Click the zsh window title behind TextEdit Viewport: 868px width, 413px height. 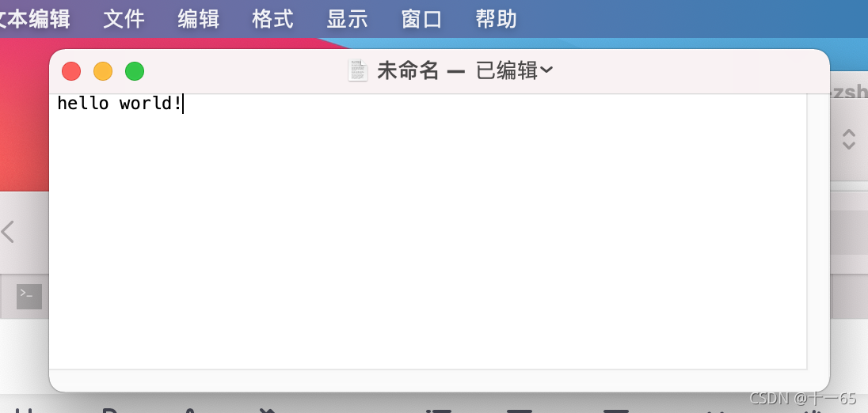[x=849, y=92]
